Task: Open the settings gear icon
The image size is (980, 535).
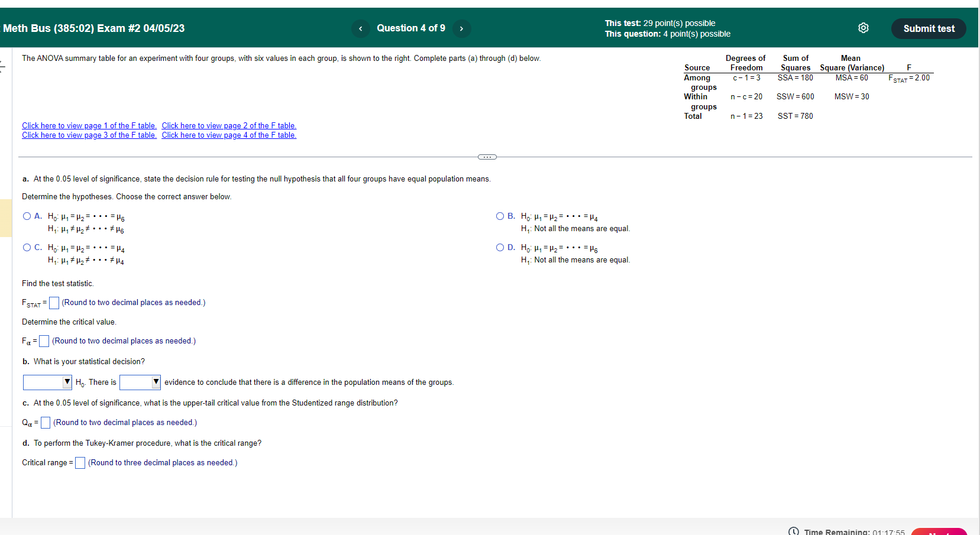Action: coord(863,28)
